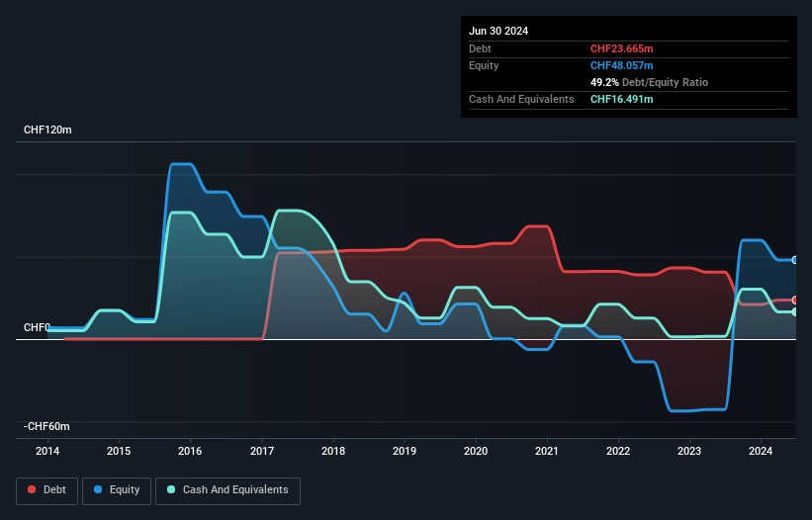Image resolution: width=812 pixels, height=520 pixels.
Task: Toggle the Cash And Equivalents legend button
Action: point(227,490)
